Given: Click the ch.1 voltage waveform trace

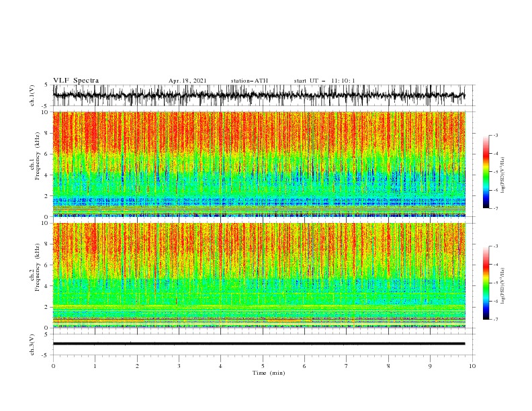Looking at the screenshot, I should [259, 95].
